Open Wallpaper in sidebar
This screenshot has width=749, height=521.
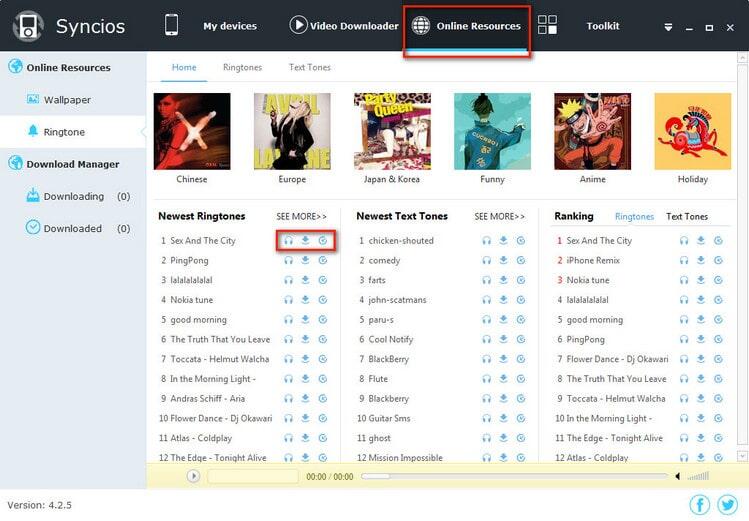[67, 100]
